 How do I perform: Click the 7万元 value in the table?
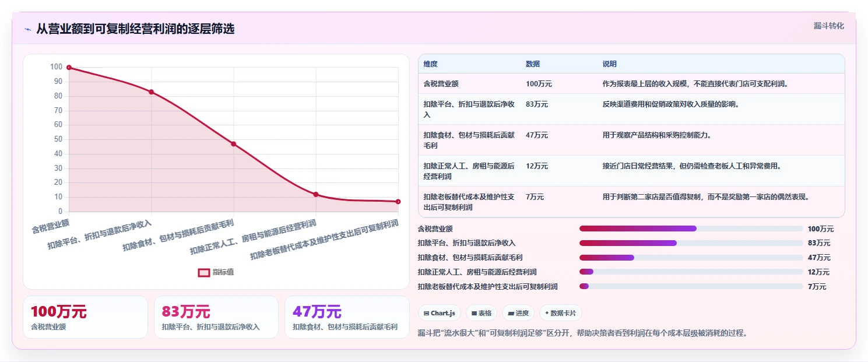tap(535, 197)
